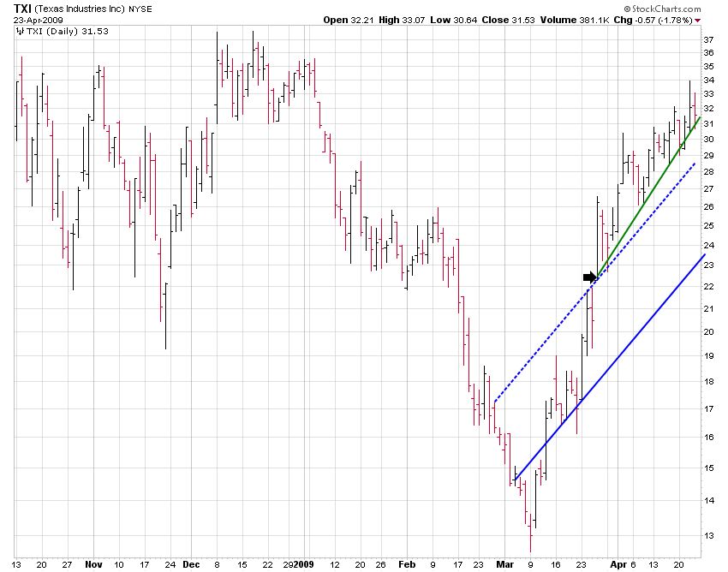Click the Dec label on date axis
This screenshot has height=572, width=728.
[191, 564]
